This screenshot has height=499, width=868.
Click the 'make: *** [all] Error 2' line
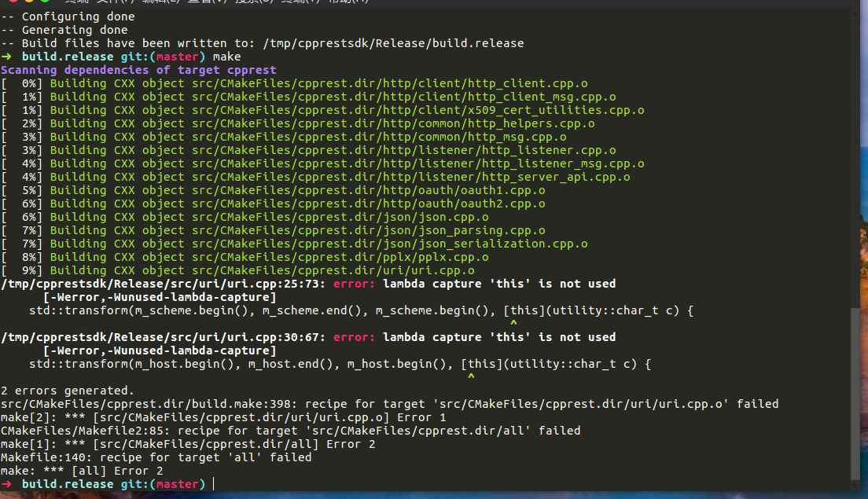click(x=82, y=471)
